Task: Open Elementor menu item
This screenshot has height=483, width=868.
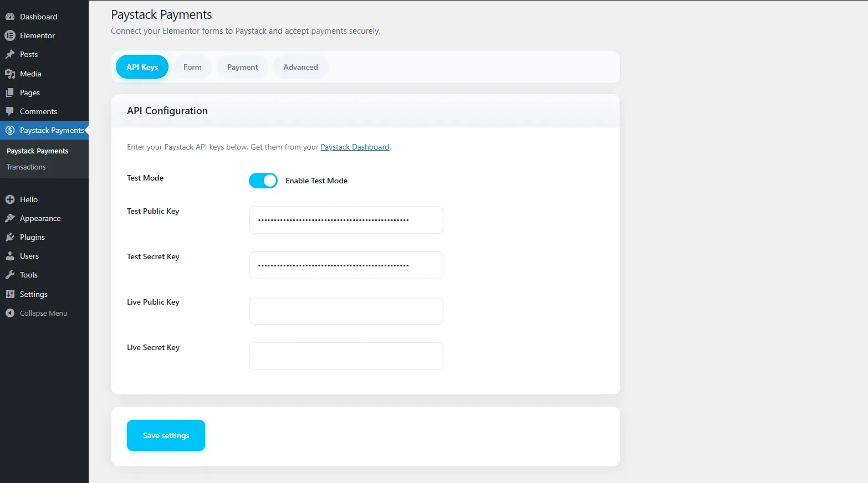Action: pyautogui.click(x=44, y=35)
